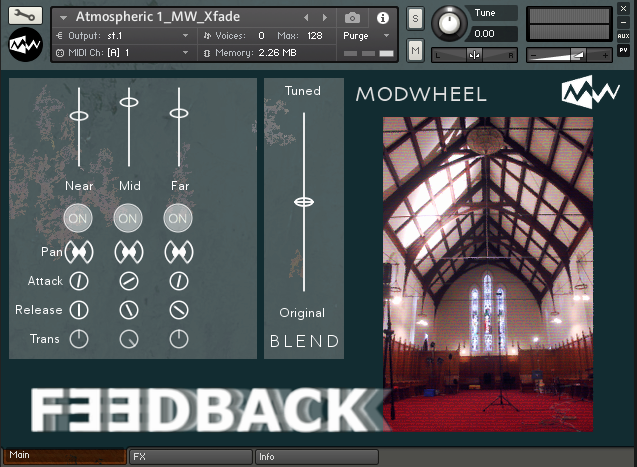
Task: Toggle the Mid mic ON button
Action: [x=128, y=218]
